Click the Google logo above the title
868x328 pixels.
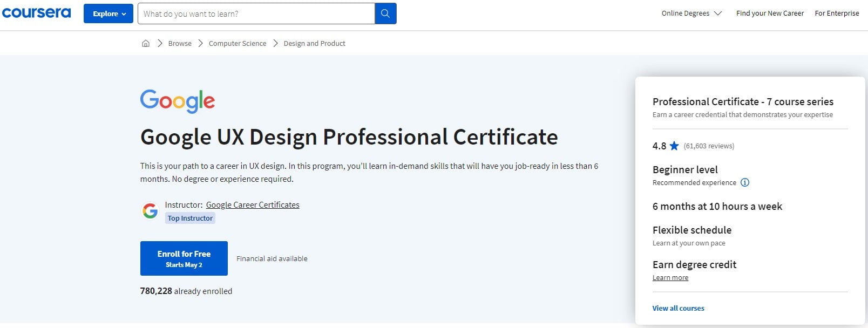178,101
